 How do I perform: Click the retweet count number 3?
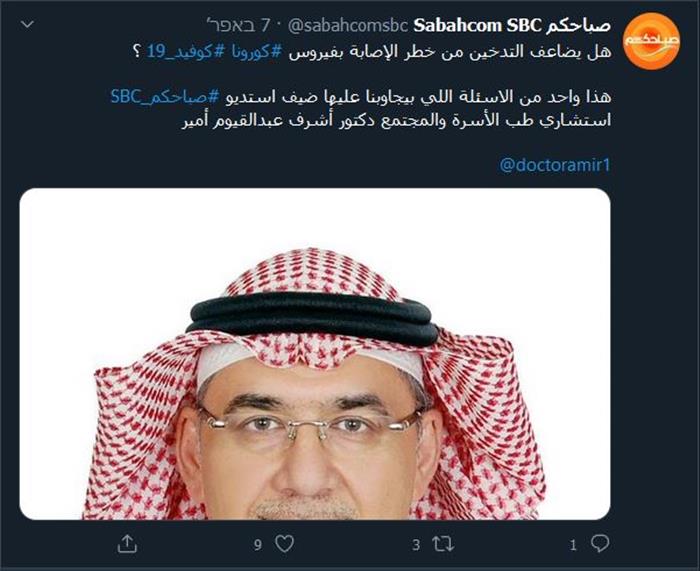click(x=416, y=545)
